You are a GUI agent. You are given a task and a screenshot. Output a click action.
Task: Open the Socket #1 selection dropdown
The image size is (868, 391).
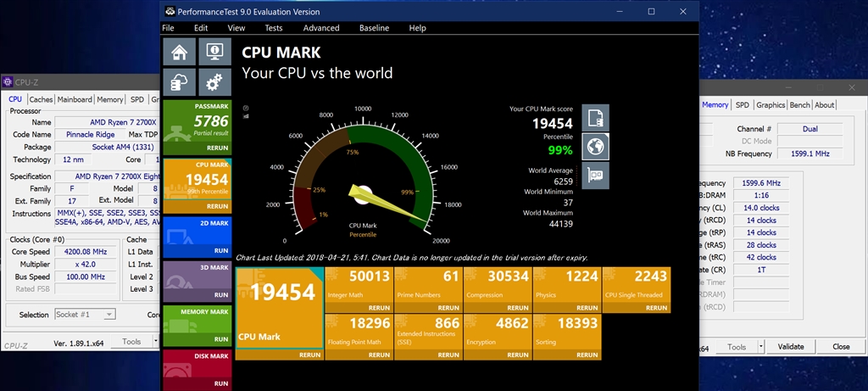(x=85, y=315)
